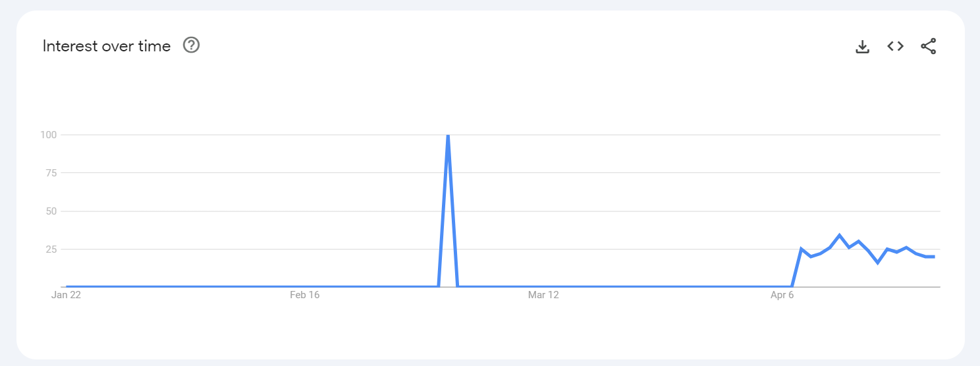
Task: Click where the spike returns to zero
Action: [458, 287]
